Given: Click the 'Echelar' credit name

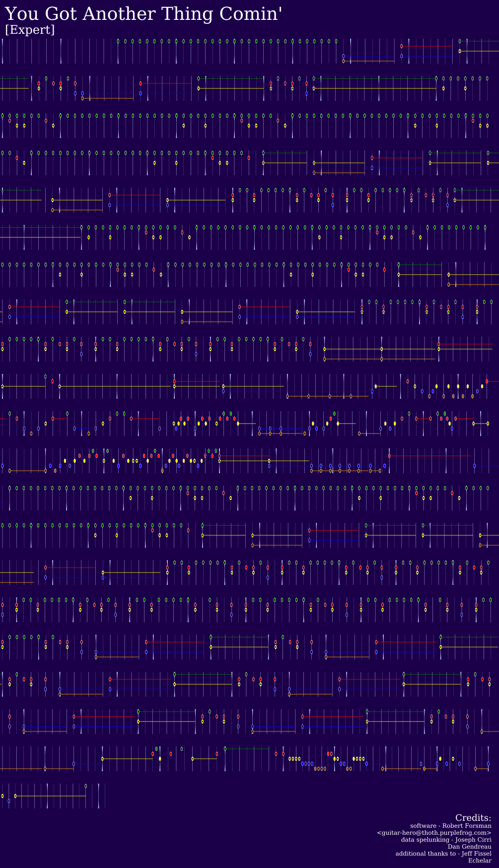Looking at the screenshot, I should click(x=480, y=861).
